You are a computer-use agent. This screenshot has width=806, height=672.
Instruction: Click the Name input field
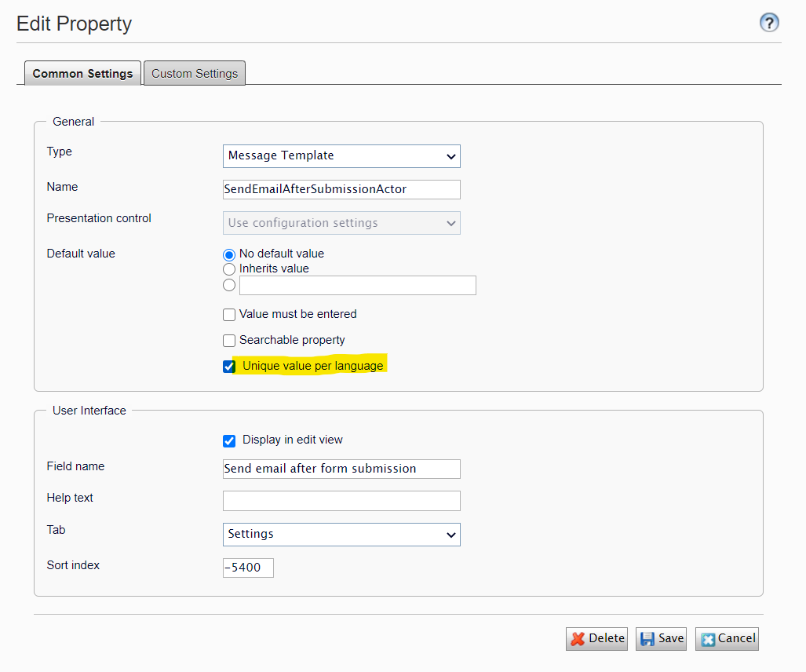(341, 189)
